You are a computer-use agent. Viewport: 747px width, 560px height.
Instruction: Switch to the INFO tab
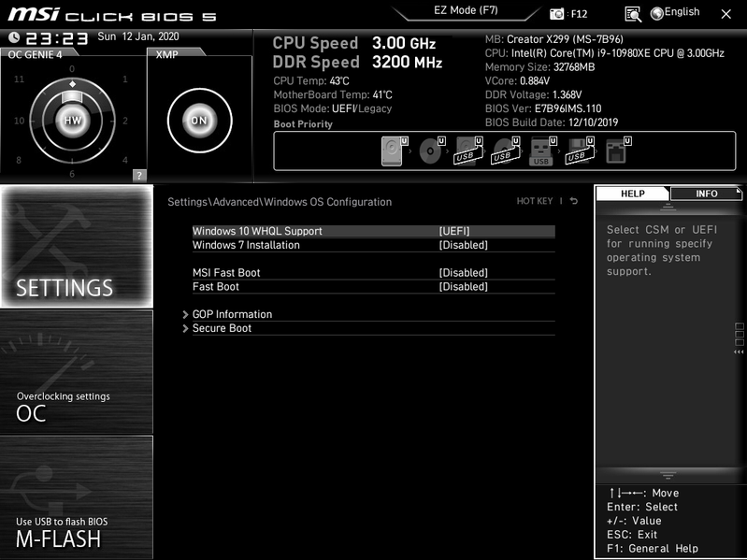pos(706,194)
